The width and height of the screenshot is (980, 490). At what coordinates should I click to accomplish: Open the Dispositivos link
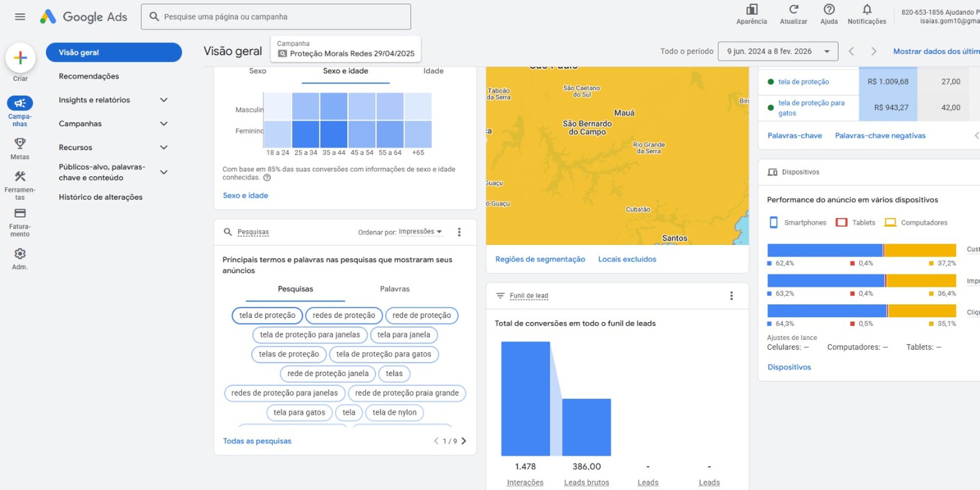point(789,367)
